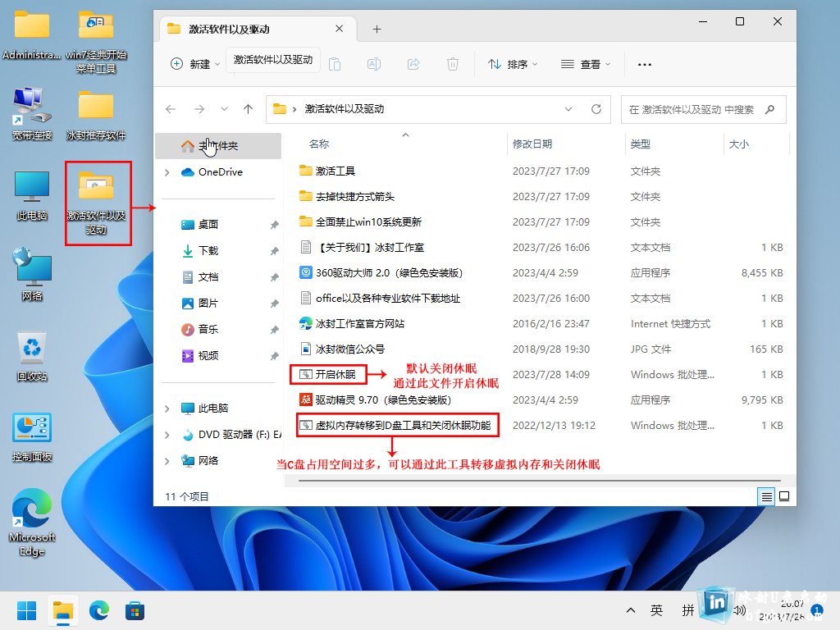
Task: Expand the DVD 驱动器 (F:) node
Action: coord(167,435)
